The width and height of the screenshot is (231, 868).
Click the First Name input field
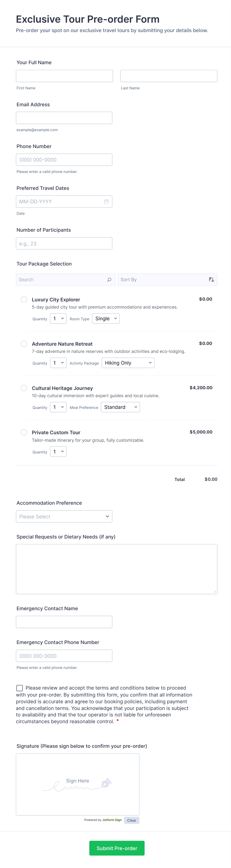[x=64, y=76]
